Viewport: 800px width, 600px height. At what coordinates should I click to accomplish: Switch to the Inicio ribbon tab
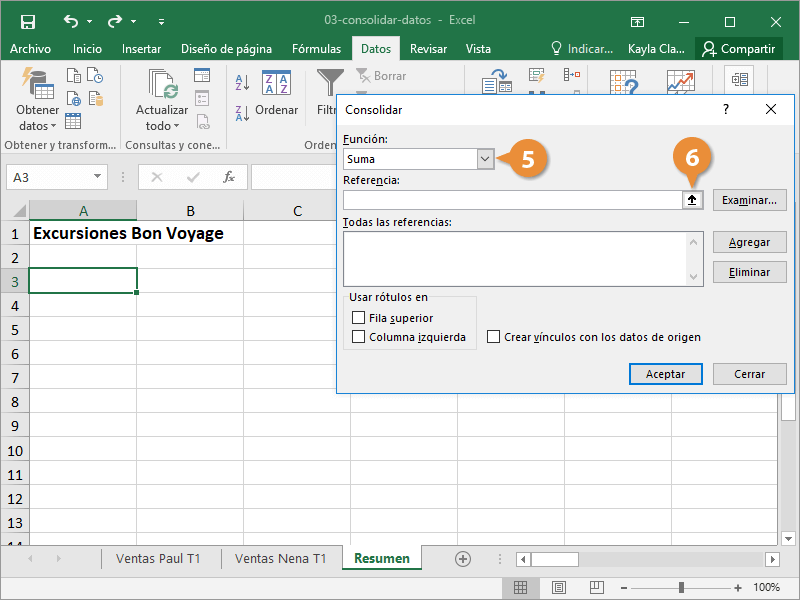click(87, 48)
